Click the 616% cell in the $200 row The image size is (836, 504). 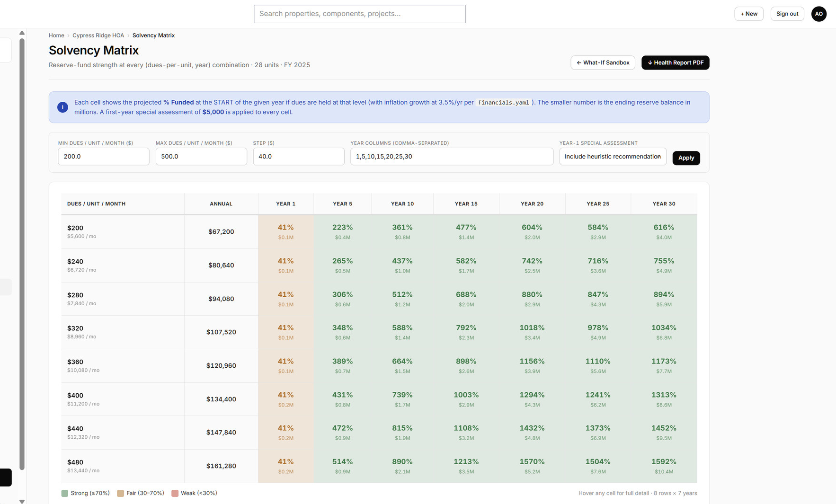(664, 232)
